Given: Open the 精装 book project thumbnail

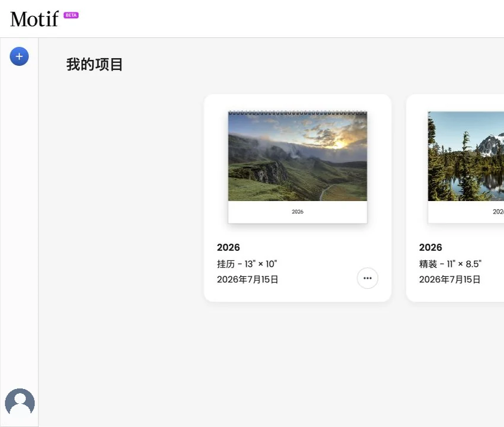Looking at the screenshot, I should click(x=465, y=167).
